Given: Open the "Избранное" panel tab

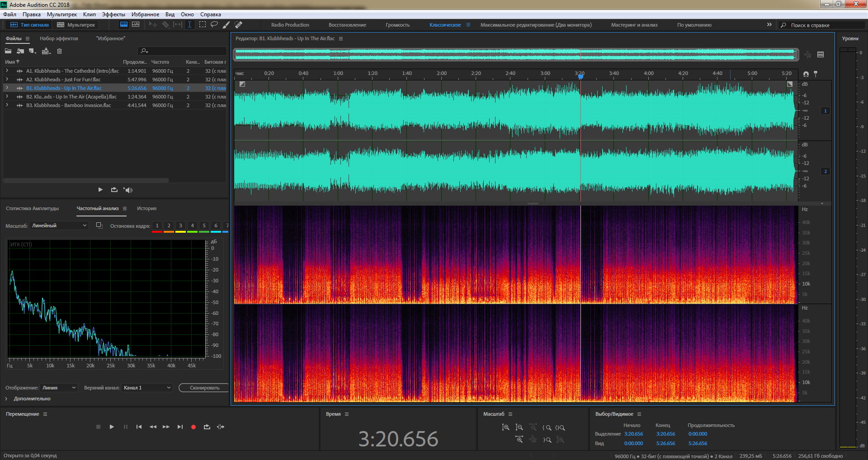Looking at the screenshot, I should (x=110, y=38).
